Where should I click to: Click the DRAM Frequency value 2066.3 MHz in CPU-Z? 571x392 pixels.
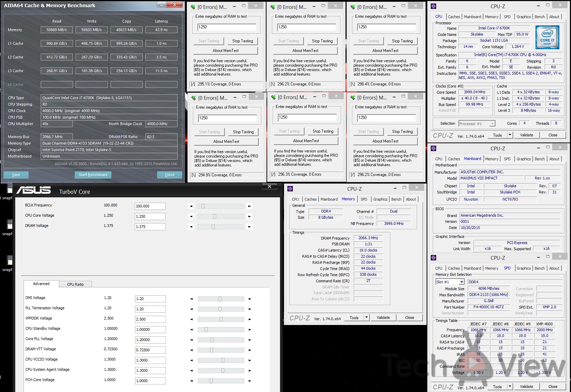point(368,238)
